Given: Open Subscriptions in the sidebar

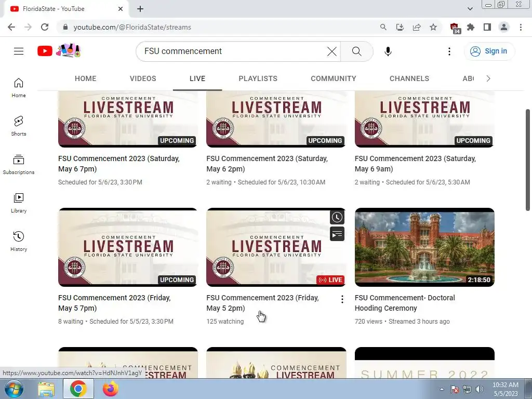Looking at the screenshot, I should coord(19,165).
